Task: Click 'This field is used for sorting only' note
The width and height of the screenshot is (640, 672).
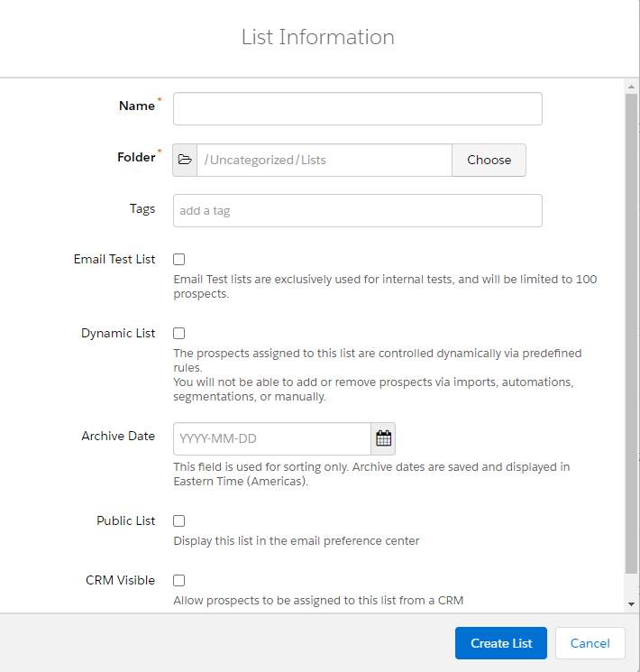Action: pos(371,474)
